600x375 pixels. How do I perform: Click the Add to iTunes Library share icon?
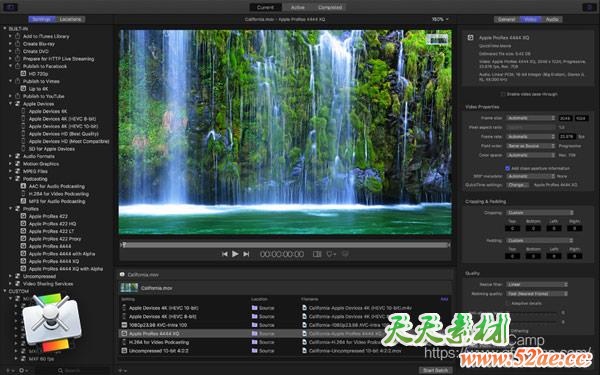pos(17,36)
